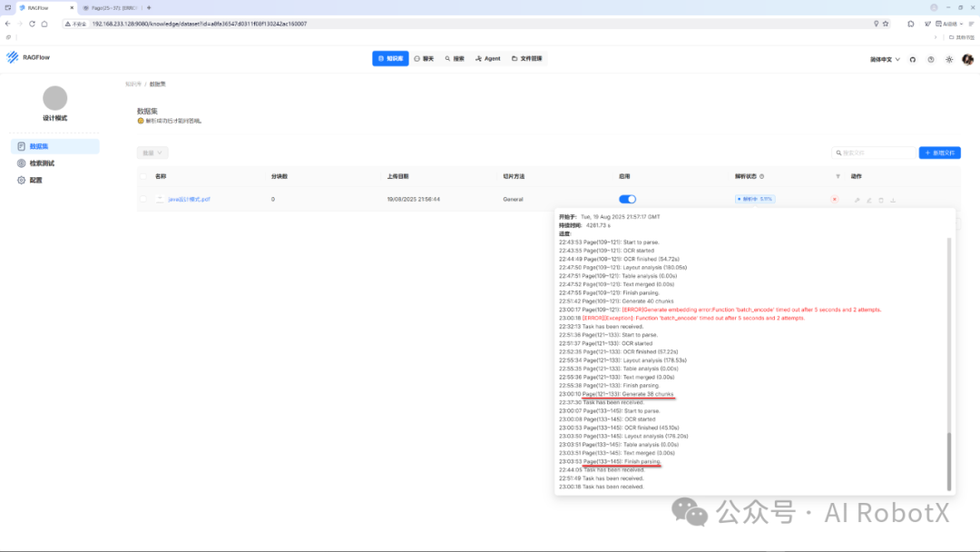The image size is (980, 552).
Task: Click the 知识库 breadcrumb link
Action: (x=133, y=84)
